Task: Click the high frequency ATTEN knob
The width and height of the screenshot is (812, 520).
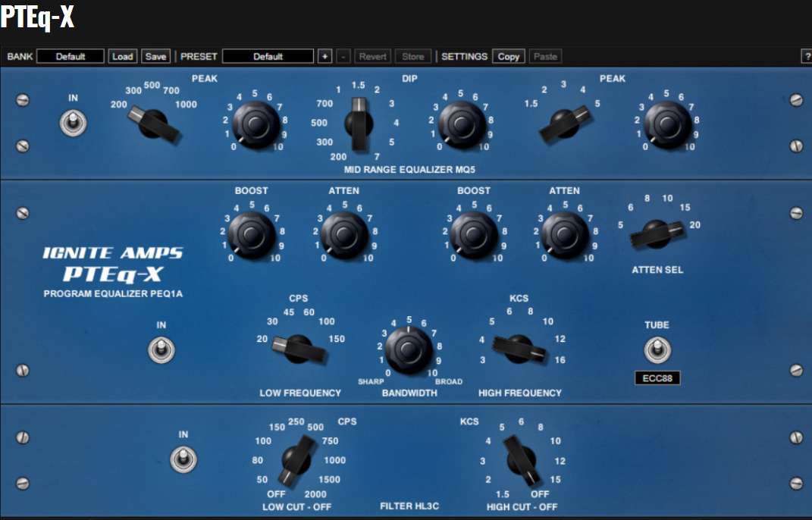Action: tap(565, 235)
